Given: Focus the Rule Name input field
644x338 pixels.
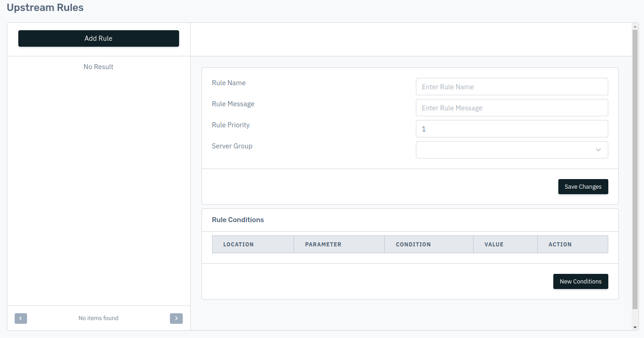Looking at the screenshot, I should coord(512,87).
